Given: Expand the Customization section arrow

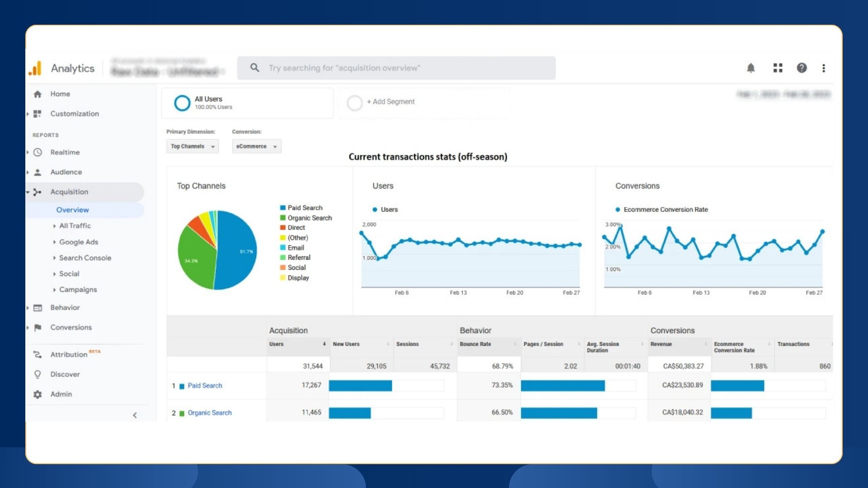Looking at the screenshot, I should tap(28, 114).
